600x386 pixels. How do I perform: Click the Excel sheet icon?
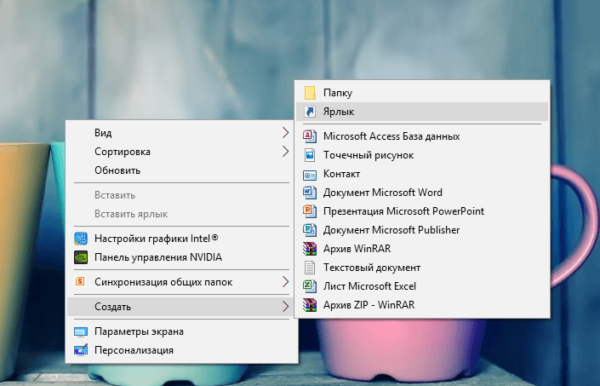click(310, 286)
